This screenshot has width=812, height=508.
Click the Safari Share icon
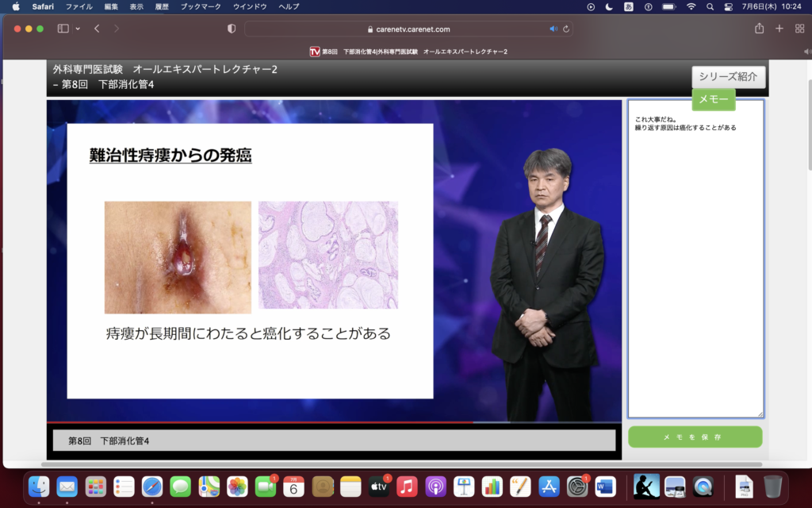pos(759,29)
